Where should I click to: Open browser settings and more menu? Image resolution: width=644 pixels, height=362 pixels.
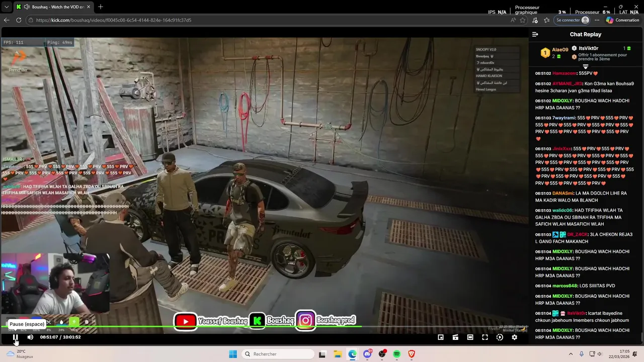coord(597,20)
